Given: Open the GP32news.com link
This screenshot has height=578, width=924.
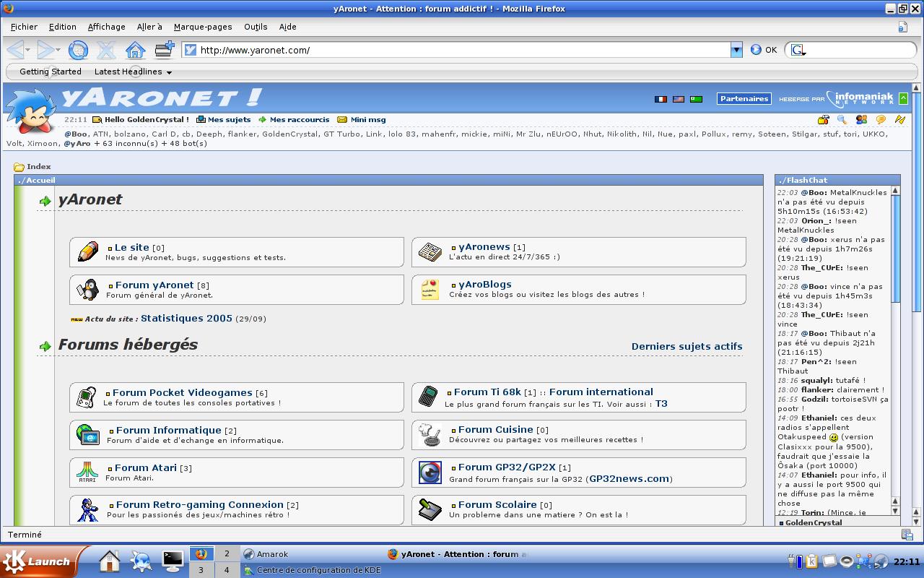Looking at the screenshot, I should coord(629,478).
